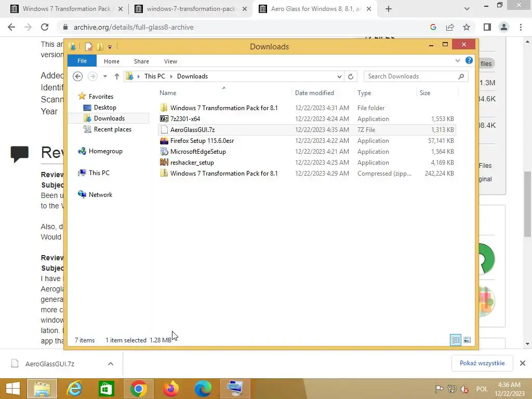The height and width of the screenshot is (399, 532).
Task: Select Firefox Setup 115.6.0esr icon
Action: 164,140
